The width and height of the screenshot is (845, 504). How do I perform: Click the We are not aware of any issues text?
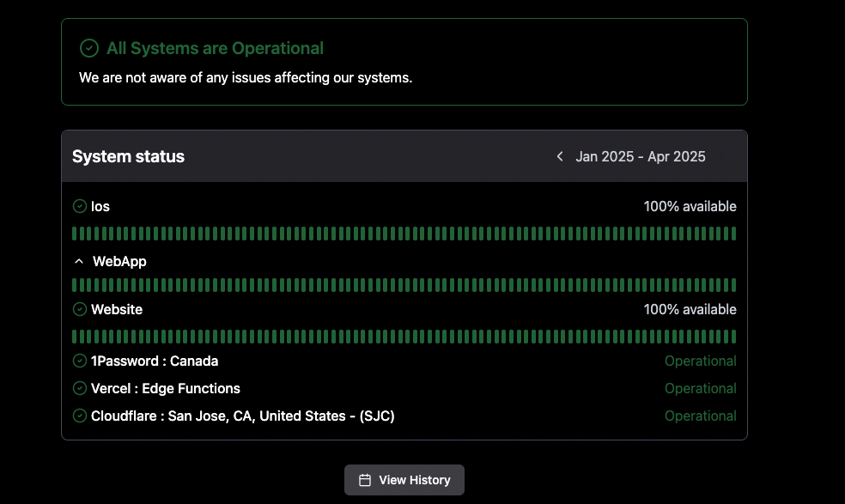tap(246, 77)
